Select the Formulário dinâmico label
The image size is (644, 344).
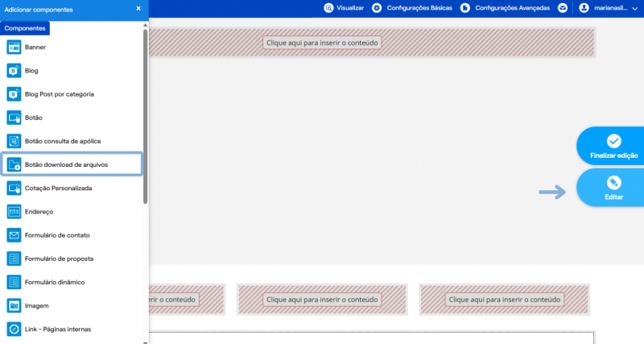coord(55,282)
